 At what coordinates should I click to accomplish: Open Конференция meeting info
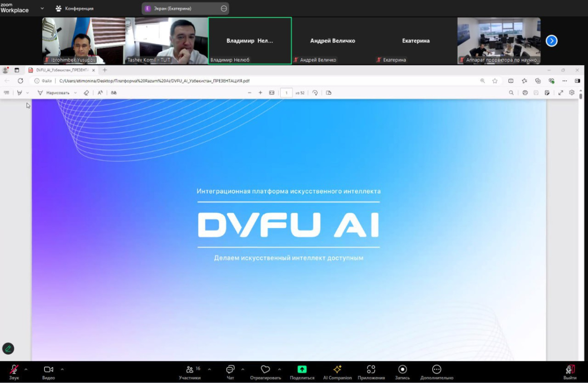(74, 8)
